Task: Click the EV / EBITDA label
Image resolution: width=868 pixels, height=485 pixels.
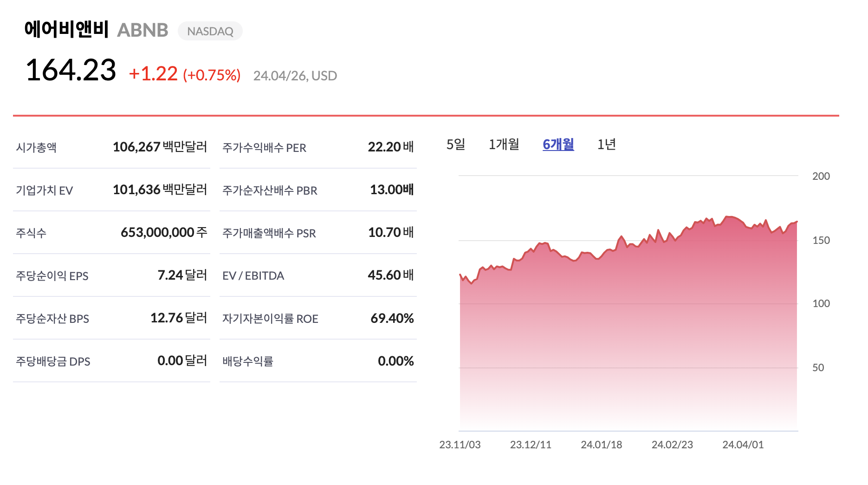Action: [x=253, y=276]
